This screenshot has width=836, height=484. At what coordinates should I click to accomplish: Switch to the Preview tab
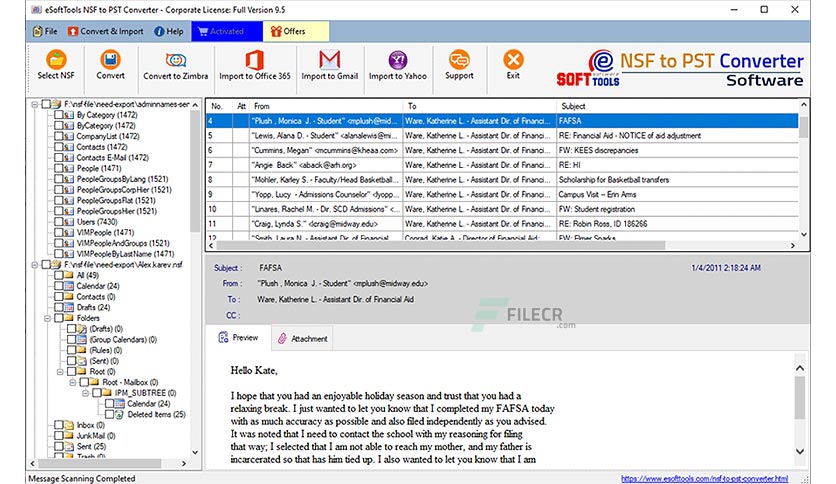click(238, 337)
